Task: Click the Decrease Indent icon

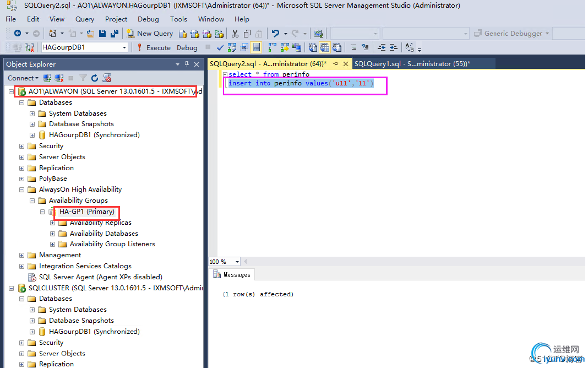Action: point(382,47)
